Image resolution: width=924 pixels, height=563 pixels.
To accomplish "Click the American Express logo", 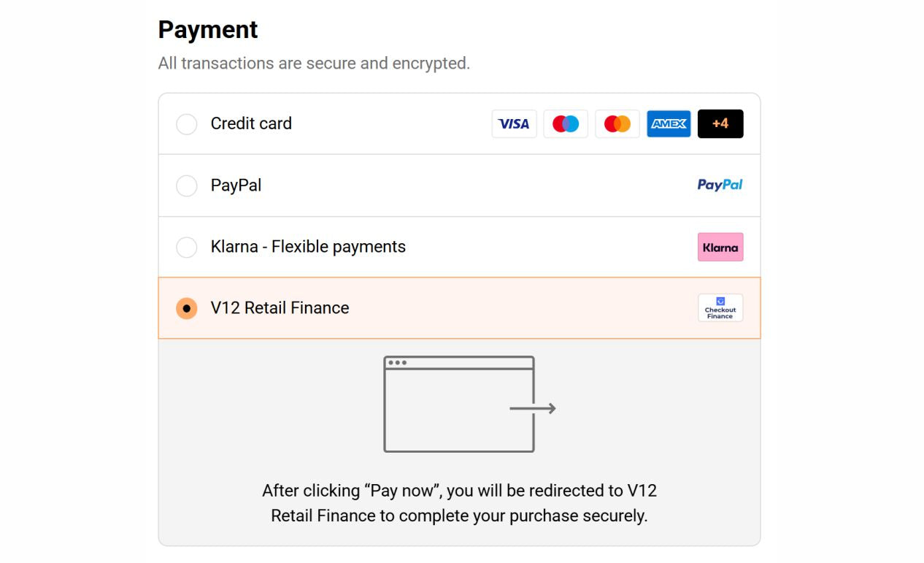I will pos(669,124).
